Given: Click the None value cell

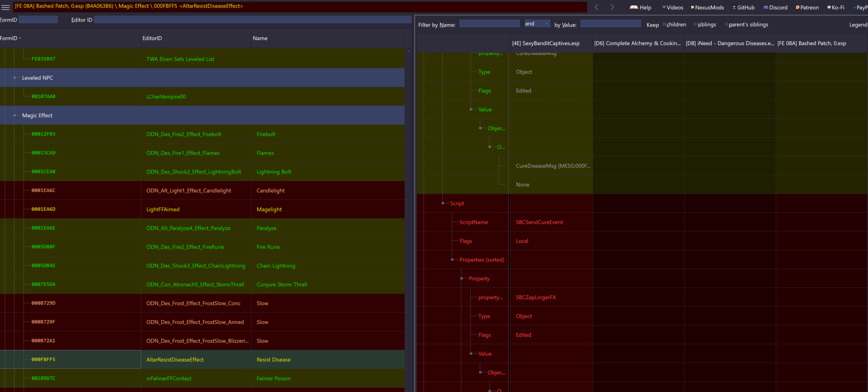Looking at the screenshot, I should (523, 185).
